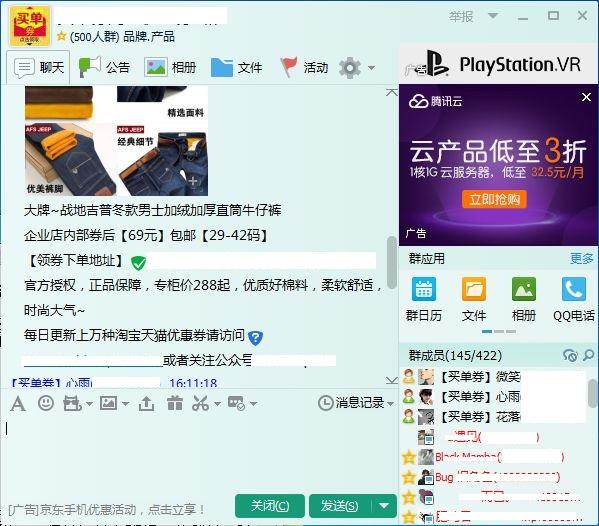Click the blue question shield icon
This screenshot has height=526, width=599.
[x=255, y=338]
